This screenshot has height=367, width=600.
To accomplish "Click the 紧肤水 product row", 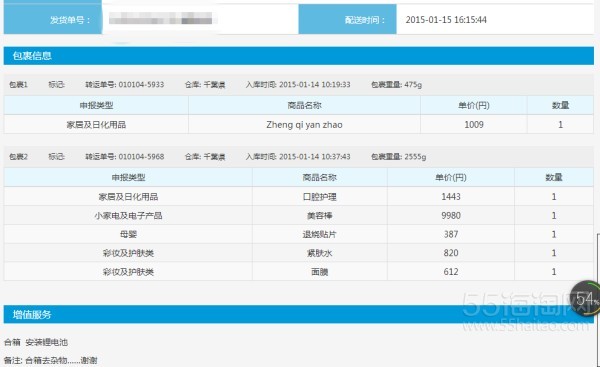I will [298, 253].
